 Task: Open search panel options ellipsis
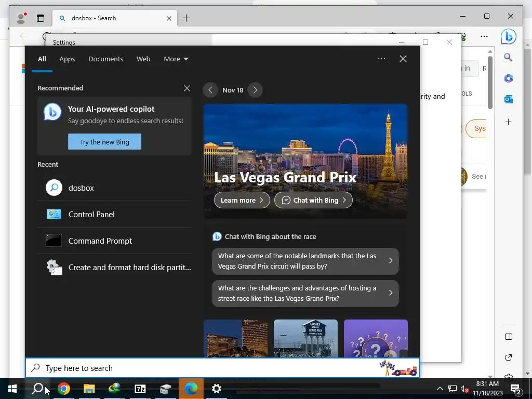pos(381,59)
